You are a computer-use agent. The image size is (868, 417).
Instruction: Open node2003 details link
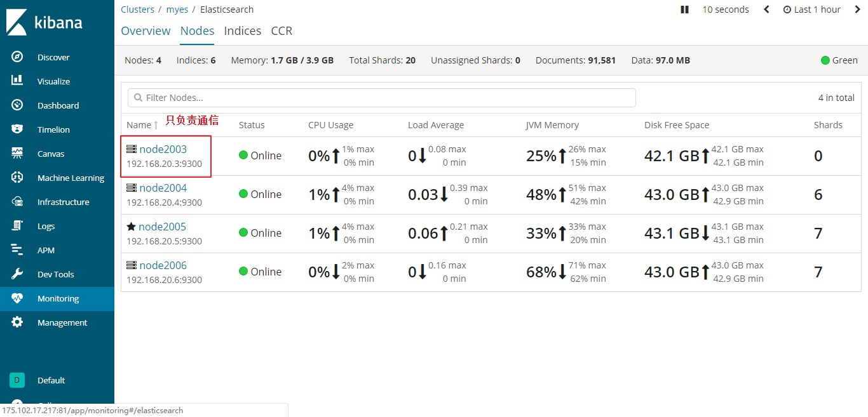(163, 149)
